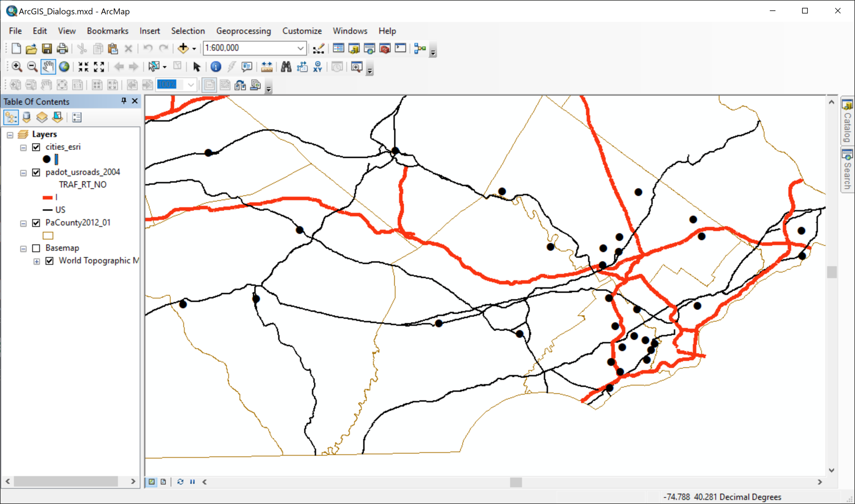Refresh the map display
Image resolution: width=855 pixels, height=504 pixels.
[x=180, y=482]
